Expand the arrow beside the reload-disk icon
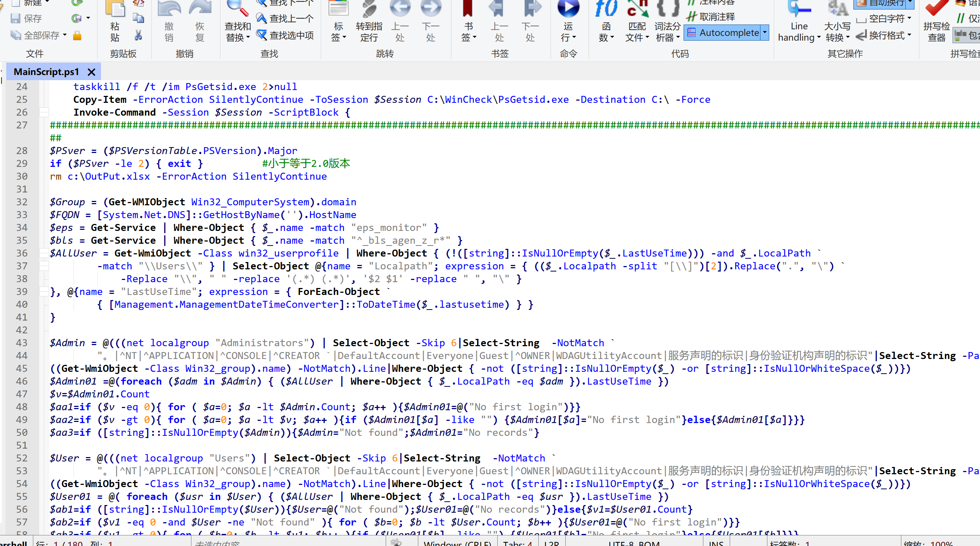 (88, 18)
